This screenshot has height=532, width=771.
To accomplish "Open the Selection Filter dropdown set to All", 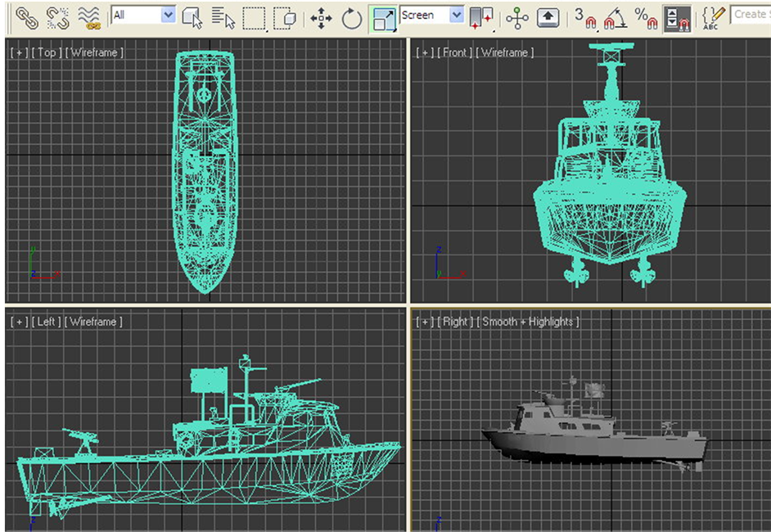I will 143,14.
